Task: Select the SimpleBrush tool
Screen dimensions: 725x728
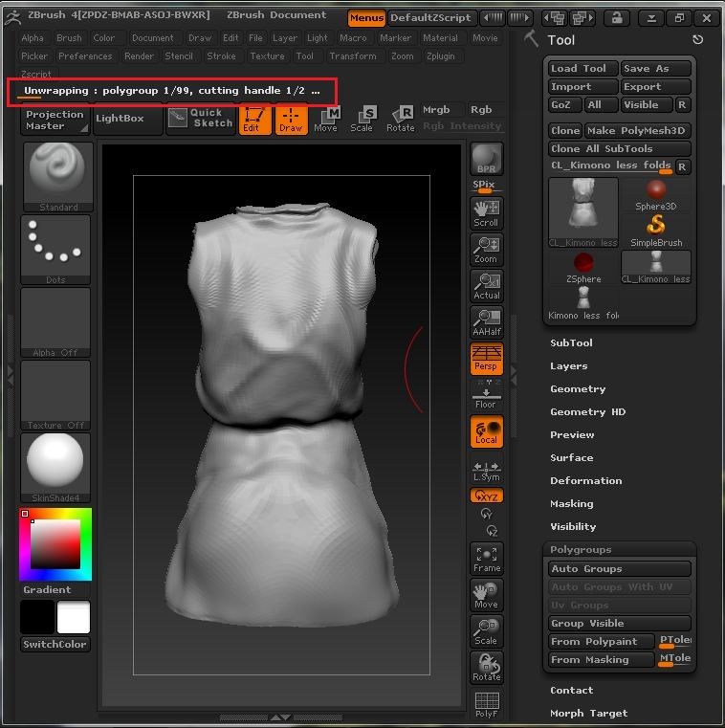Action: click(x=656, y=232)
